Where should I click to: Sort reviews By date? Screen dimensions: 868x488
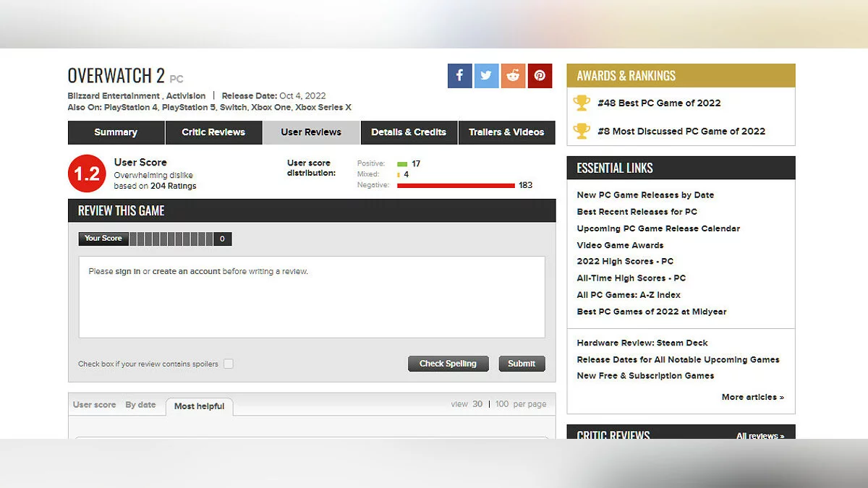tap(140, 405)
